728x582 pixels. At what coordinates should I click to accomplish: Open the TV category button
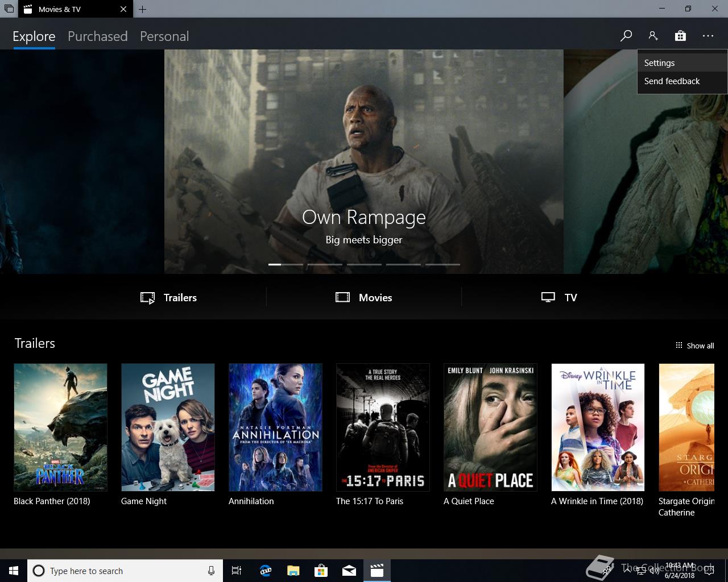click(559, 297)
